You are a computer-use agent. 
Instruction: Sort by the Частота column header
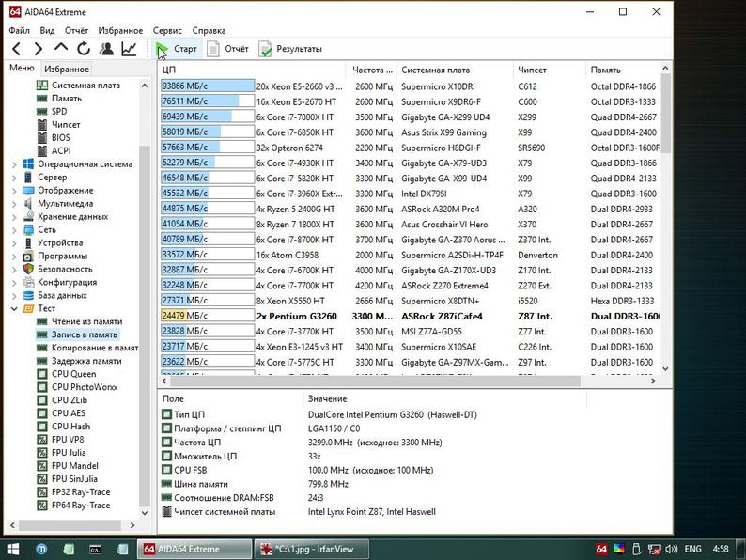[372, 70]
